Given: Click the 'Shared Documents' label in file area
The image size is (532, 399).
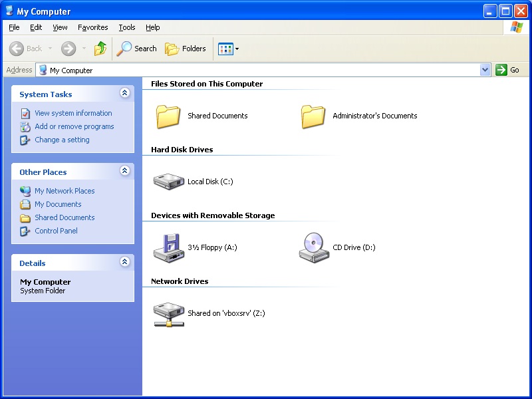Looking at the screenshot, I should click(217, 116).
